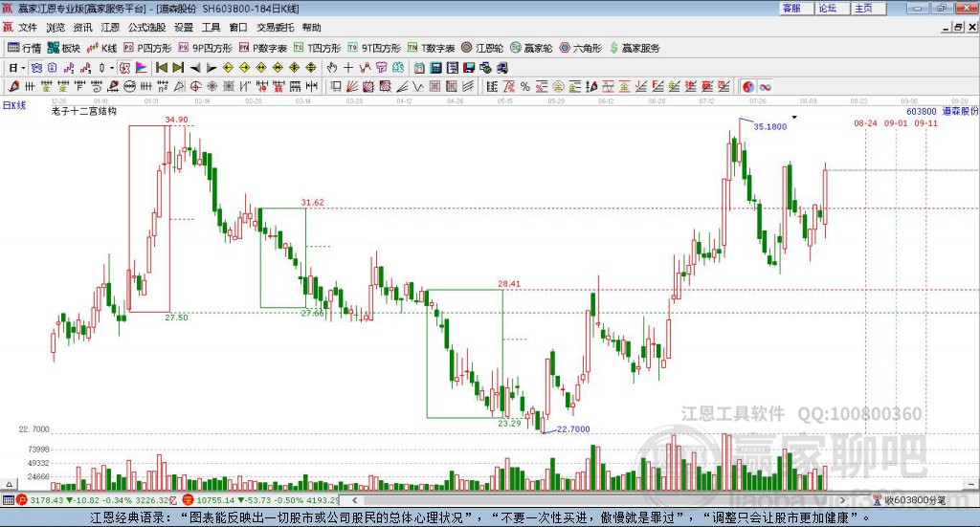Image resolution: width=980 pixels, height=527 pixels.
Task: Click up arrow at volume panel left edge
Action: click(9, 484)
